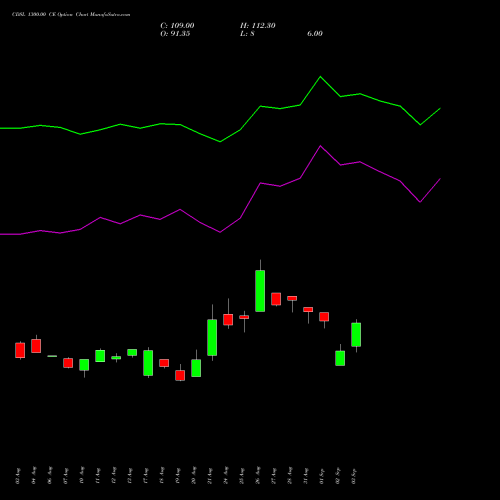This screenshot has height=500, width=500.
Task: Click the highest peak of the green line
Action: pyautogui.click(x=321, y=77)
